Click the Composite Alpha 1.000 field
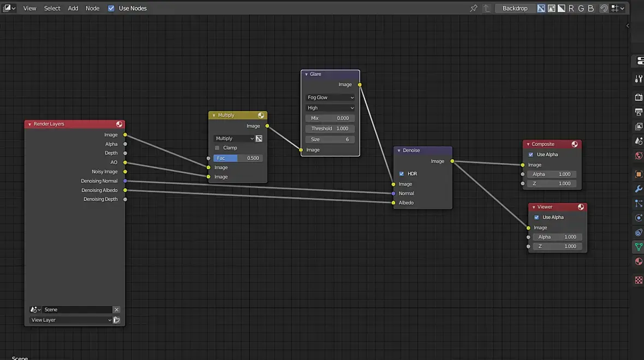The width and height of the screenshot is (644, 360). tap(552, 174)
